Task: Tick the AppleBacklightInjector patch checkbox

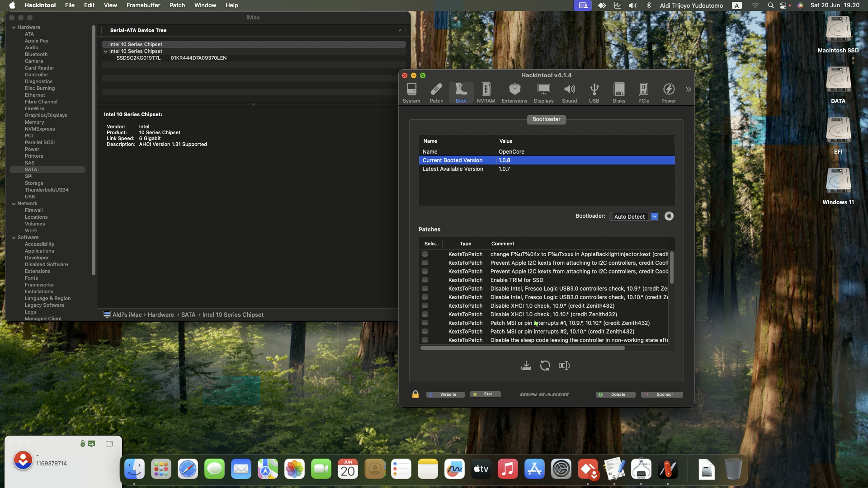Action: point(425,254)
